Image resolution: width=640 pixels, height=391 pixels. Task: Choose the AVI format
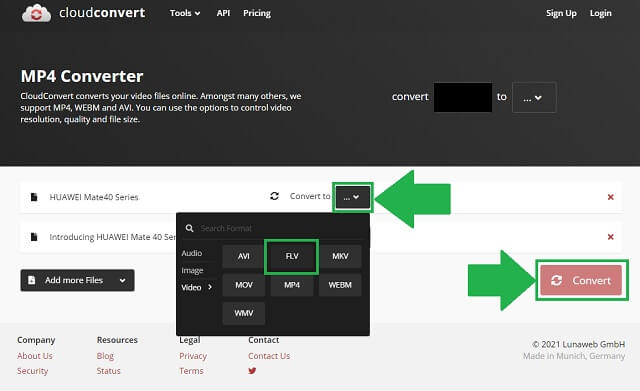(x=244, y=256)
